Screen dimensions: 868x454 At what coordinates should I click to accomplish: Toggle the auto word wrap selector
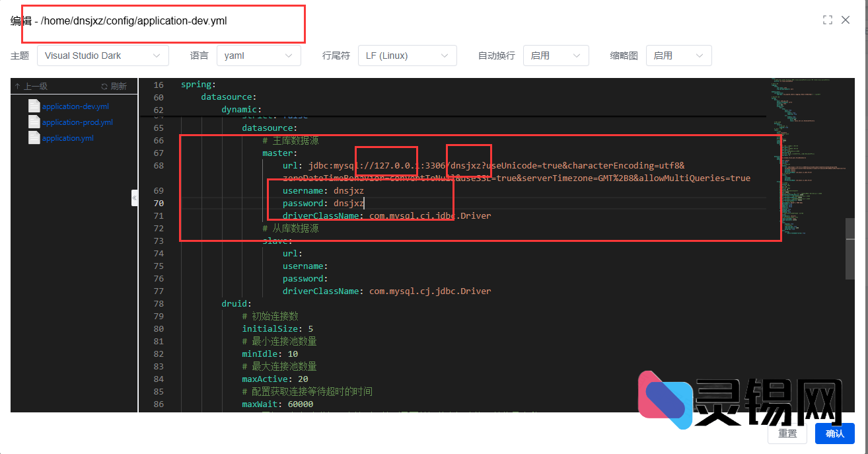(x=556, y=56)
